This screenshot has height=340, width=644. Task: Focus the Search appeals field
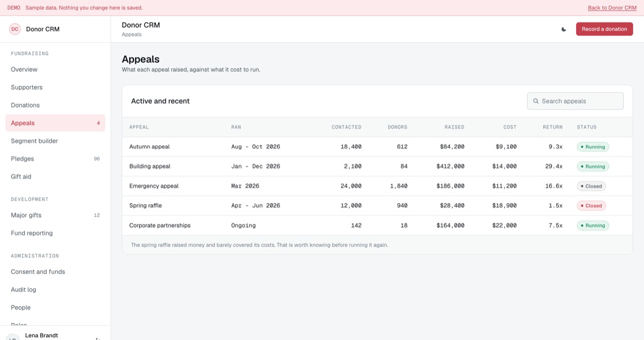tap(575, 101)
